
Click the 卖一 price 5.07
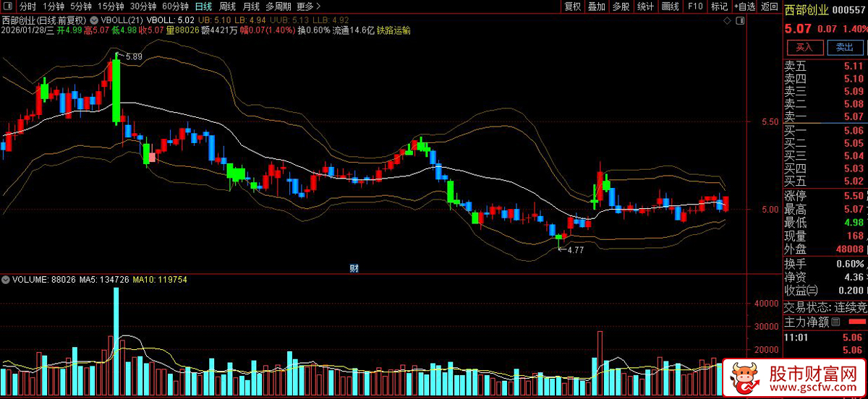(854, 116)
